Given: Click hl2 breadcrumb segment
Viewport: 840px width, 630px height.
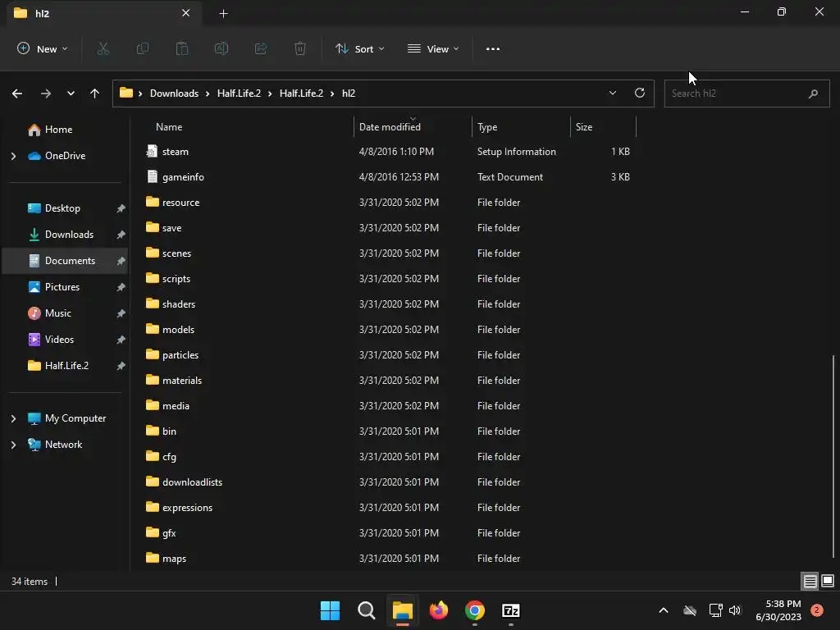Looking at the screenshot, I should tap(349, 94).
